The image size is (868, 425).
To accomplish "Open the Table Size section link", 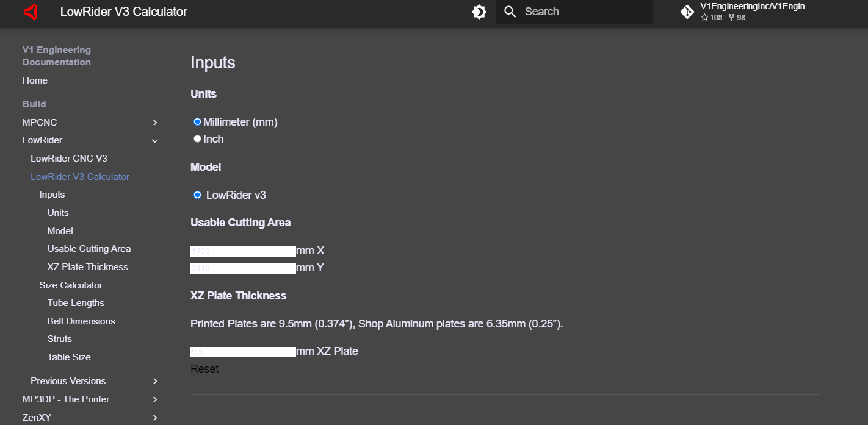I will point(68,357).
